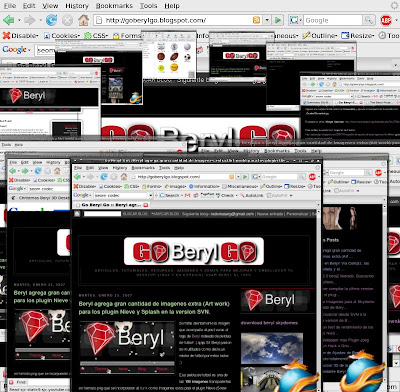400x392 pixels.
Task: Click Beryl gem sidebar image in front window
Action: (x=277, y=300)
